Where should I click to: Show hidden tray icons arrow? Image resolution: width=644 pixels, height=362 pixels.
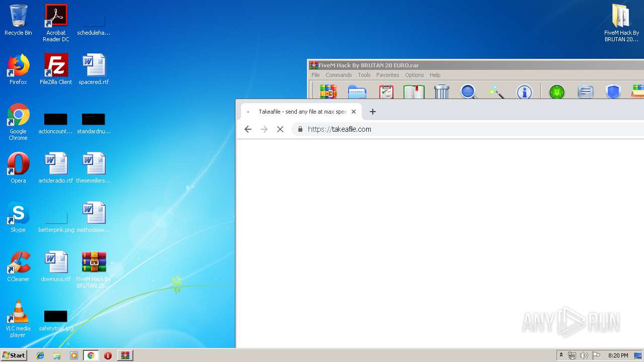(x=561, y=355)
